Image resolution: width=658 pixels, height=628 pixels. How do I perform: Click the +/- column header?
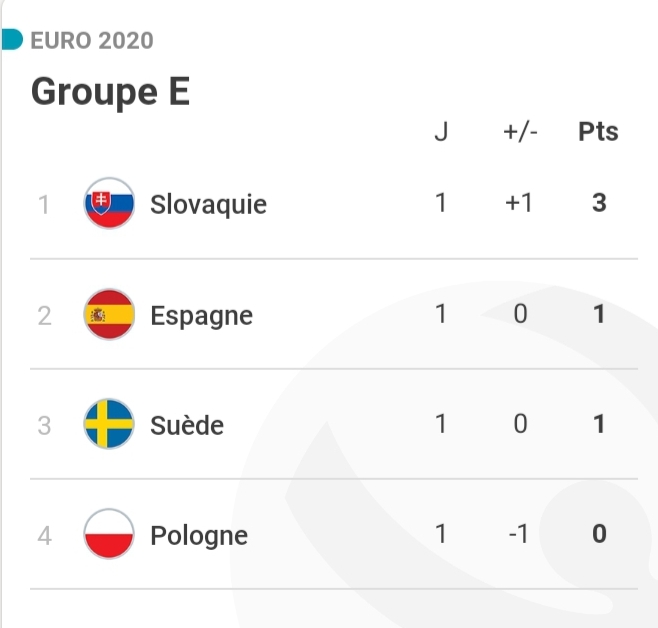(x=520, y=131)
